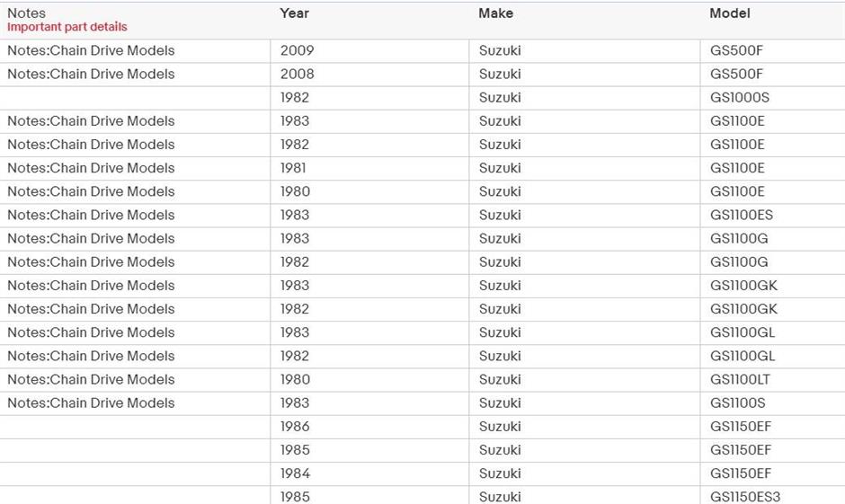The height and width of the screenshot is (504, 845).
Task: Click the Chain Drive note in the 1981 row
Action: (91, 168)
